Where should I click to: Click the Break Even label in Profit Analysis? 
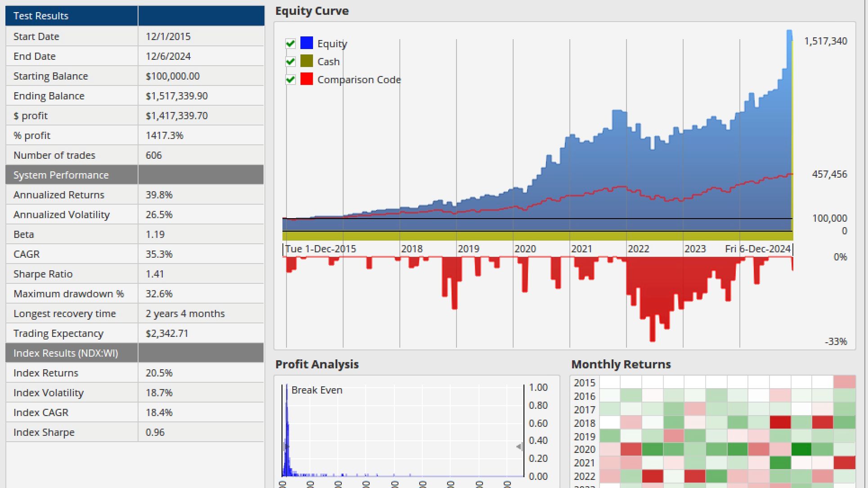(x=317, y=390)
